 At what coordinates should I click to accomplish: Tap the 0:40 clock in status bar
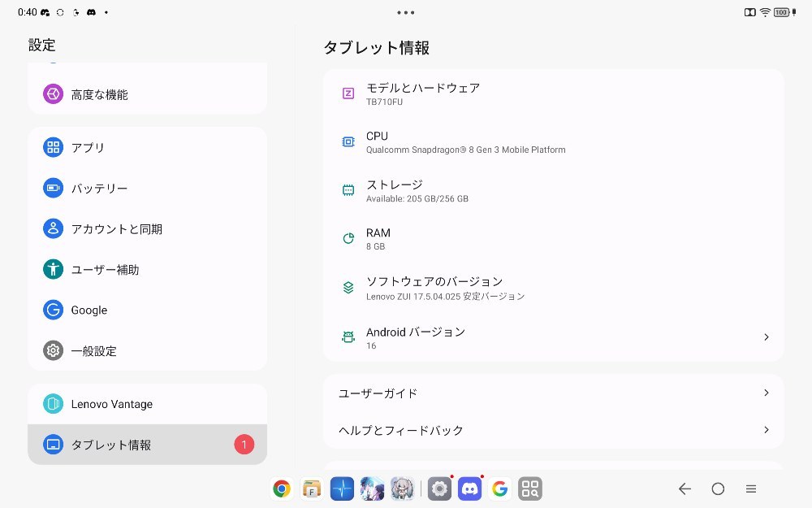[x=27, y=12]
